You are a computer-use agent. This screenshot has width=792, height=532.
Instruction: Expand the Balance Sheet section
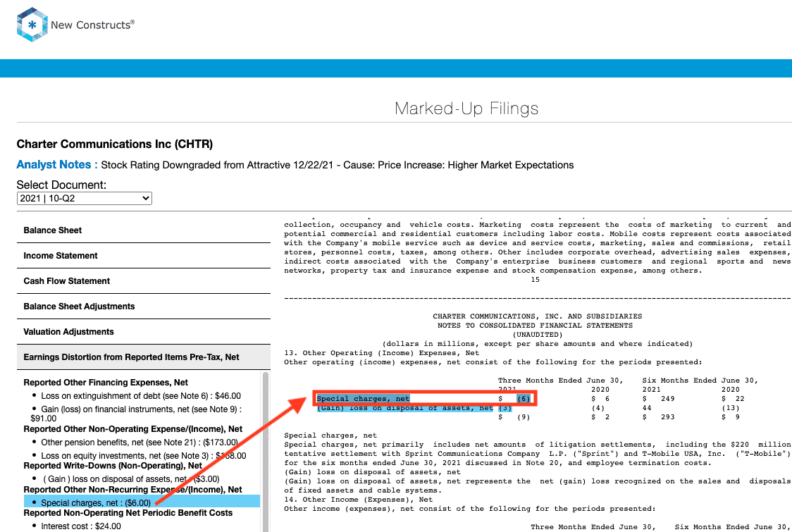click(144, 230)
